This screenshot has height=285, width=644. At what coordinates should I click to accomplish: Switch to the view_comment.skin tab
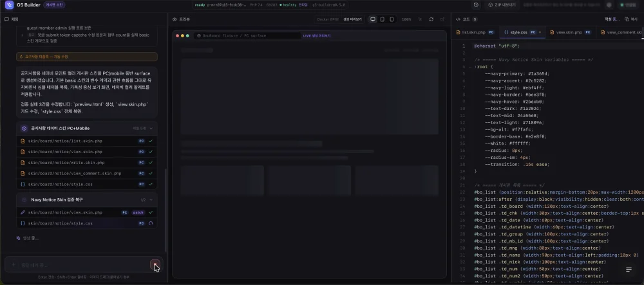[620, 32]
